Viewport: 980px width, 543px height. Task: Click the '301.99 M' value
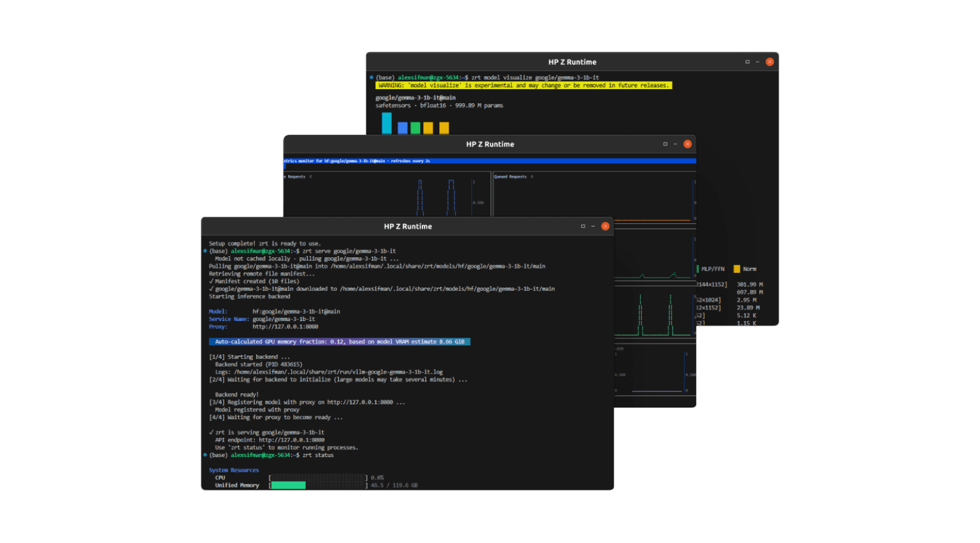750,284
